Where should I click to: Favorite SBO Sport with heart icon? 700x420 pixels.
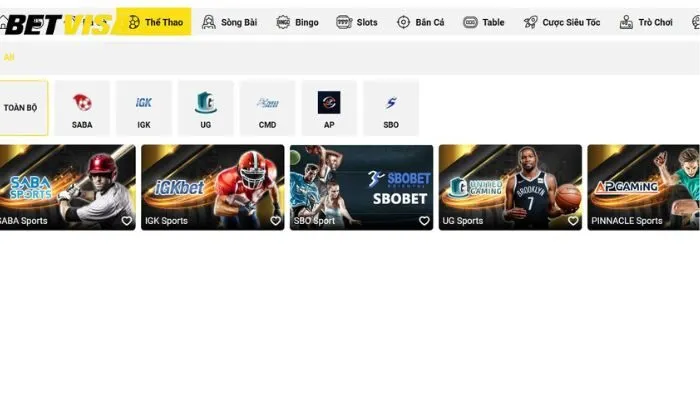pos(424,221)
